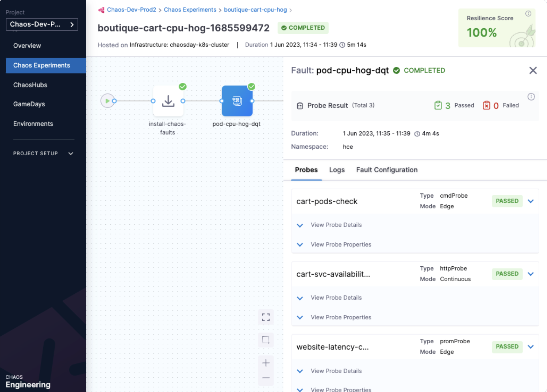
Task: Open the Chaos Experiments breadcrumb link
Action: pos(190,10)
